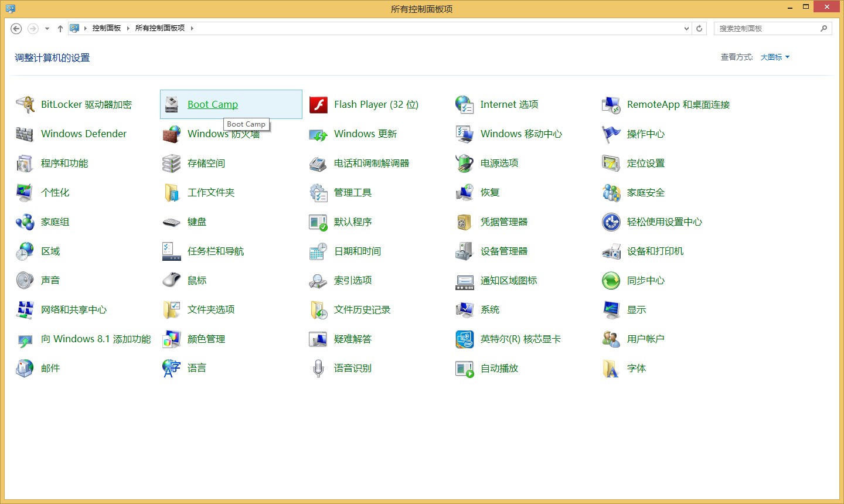Open the 邮件 mail icon
Image resolution: width=844 pixels, height=504 pixels.
point(25,368)
